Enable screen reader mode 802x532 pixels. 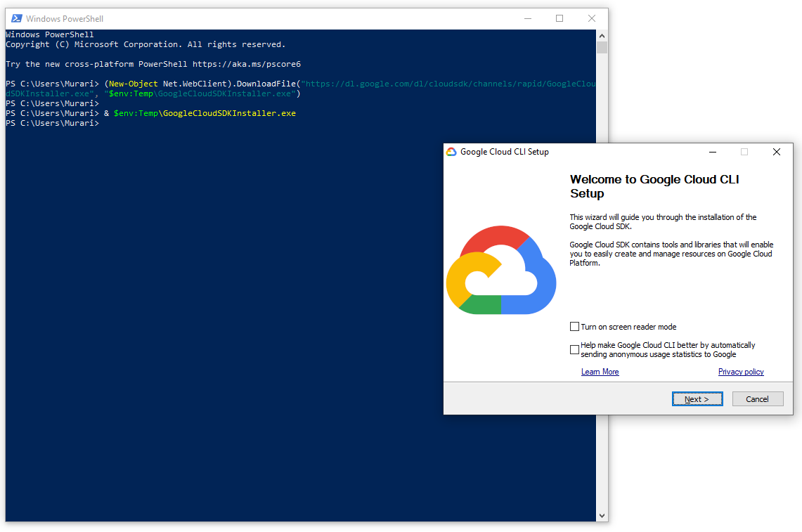point(574,326)
